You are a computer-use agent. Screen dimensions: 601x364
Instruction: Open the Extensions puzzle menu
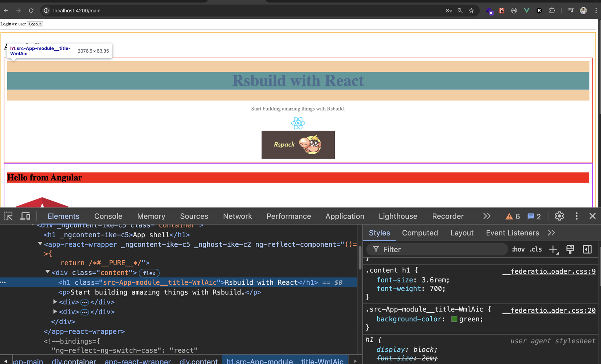(x=552, y=11)
